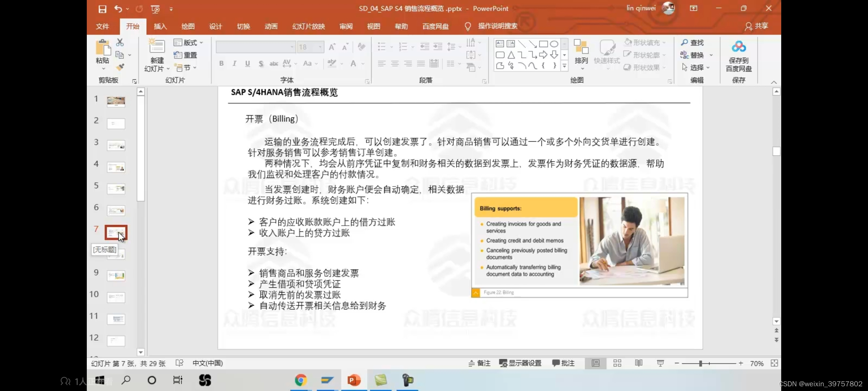
Task: Click Clear All Formatting icon
Action: pyautogui.click(x=361, y=47)
